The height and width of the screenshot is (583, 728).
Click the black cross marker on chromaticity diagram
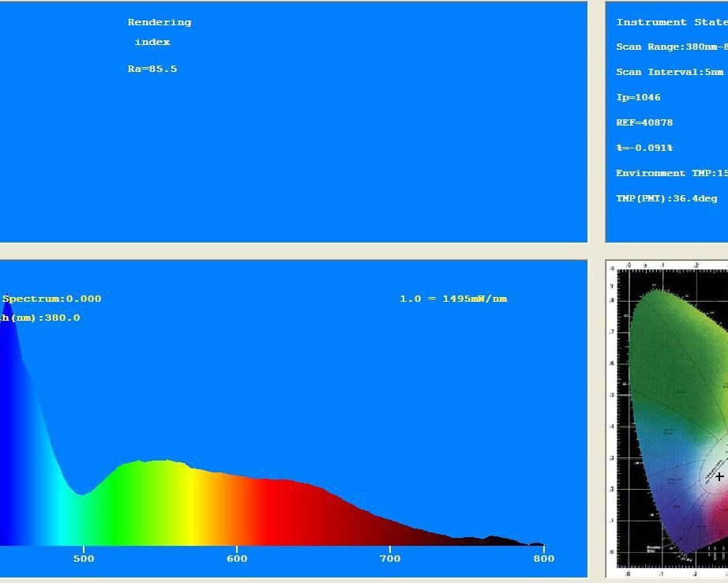[719, 476]
